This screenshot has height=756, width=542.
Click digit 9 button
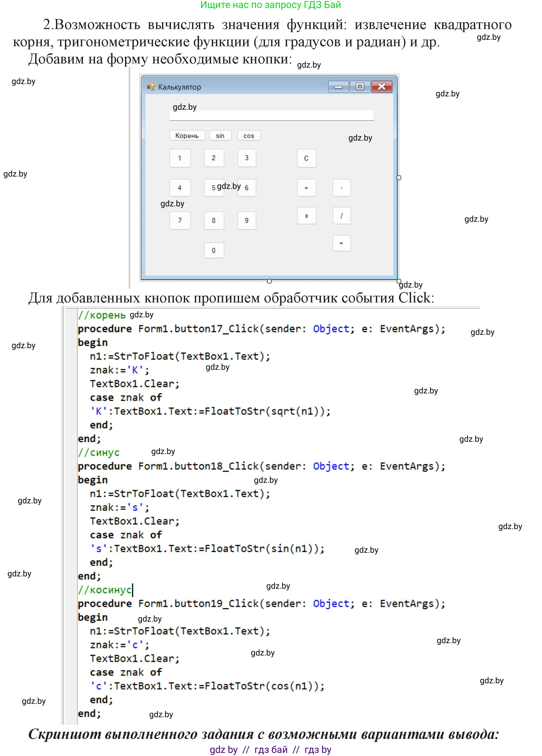(x=247, y=220)
